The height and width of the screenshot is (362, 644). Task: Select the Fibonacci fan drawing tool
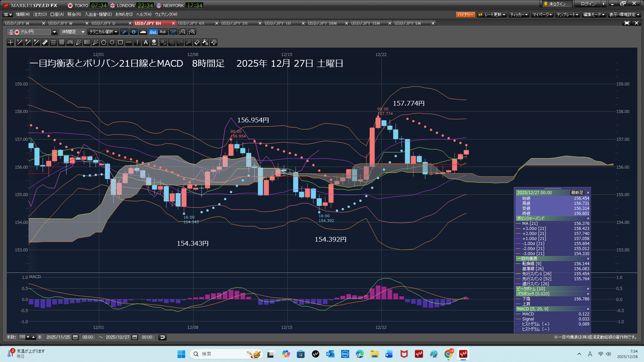pyautogui.click(x=78, y=42)
